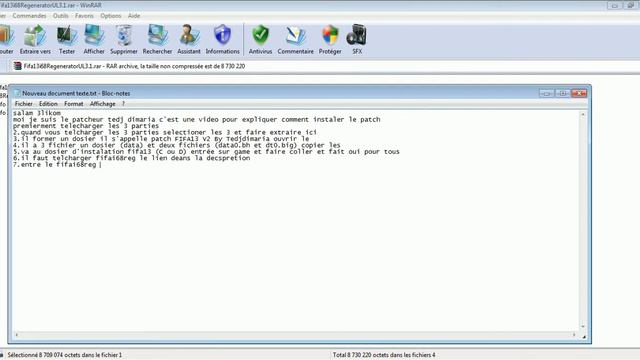Screen dimensions: 640x360
Task: Close the Bloc-notes window
Action: pos(579,93)
